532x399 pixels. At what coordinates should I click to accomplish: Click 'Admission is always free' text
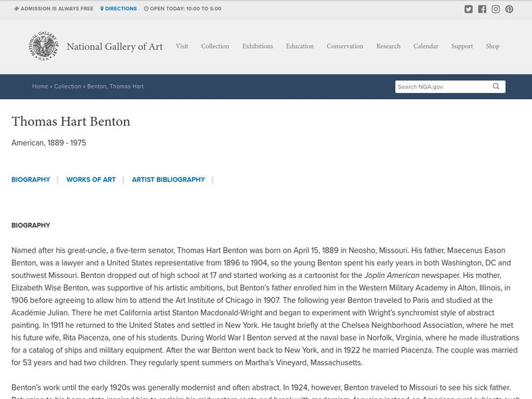(x=57, y=9)
